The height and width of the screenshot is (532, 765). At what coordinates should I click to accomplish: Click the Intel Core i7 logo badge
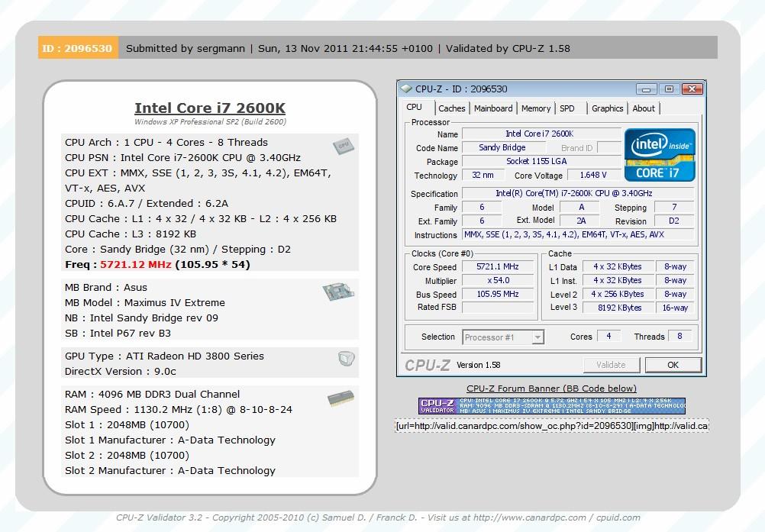pos(660,155)
